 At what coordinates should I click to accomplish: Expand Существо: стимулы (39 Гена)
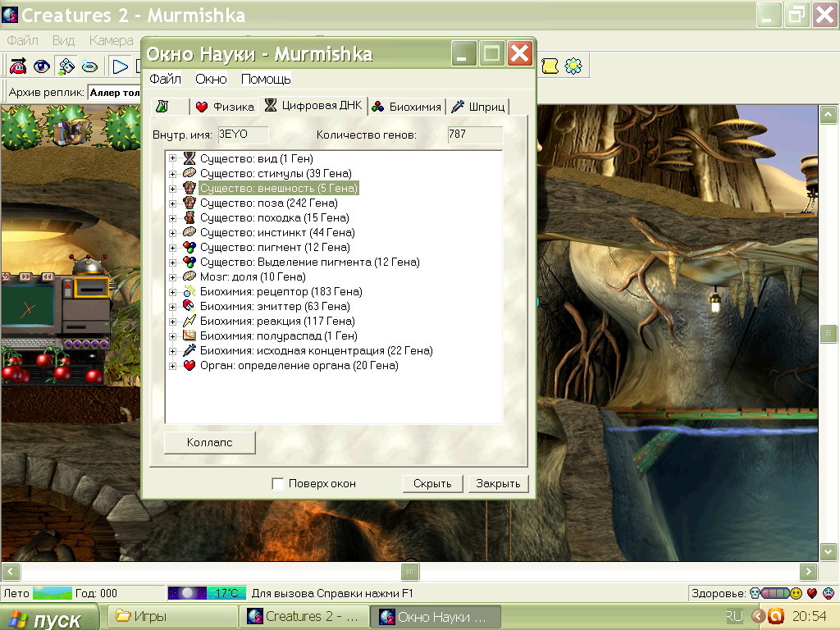pos(172,174)
